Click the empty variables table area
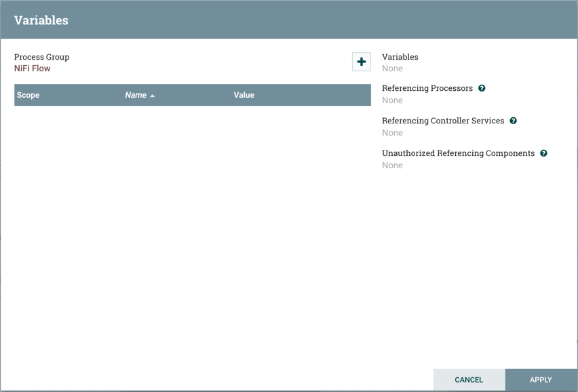Viewport: 578px width, 392px height. 193,231
